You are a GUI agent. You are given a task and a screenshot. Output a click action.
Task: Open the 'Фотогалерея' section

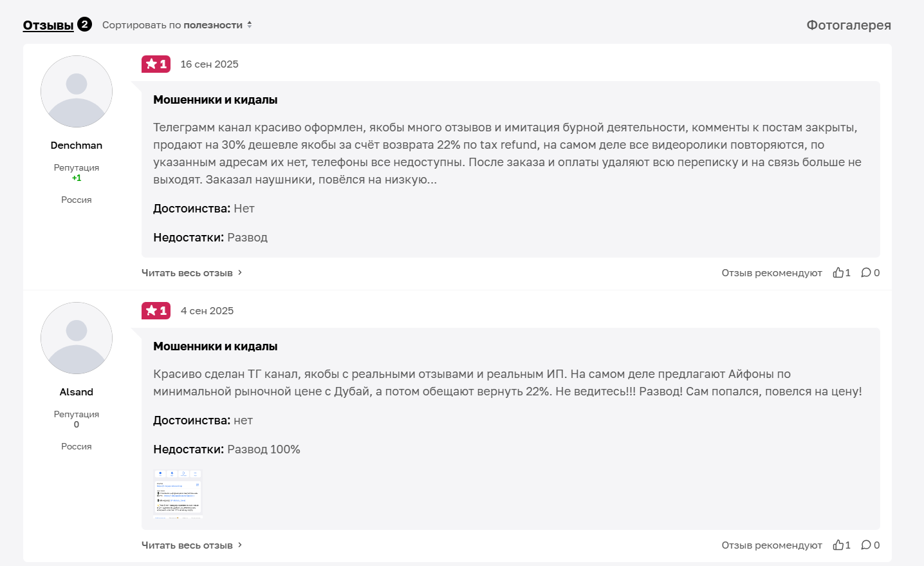(849, 24)
